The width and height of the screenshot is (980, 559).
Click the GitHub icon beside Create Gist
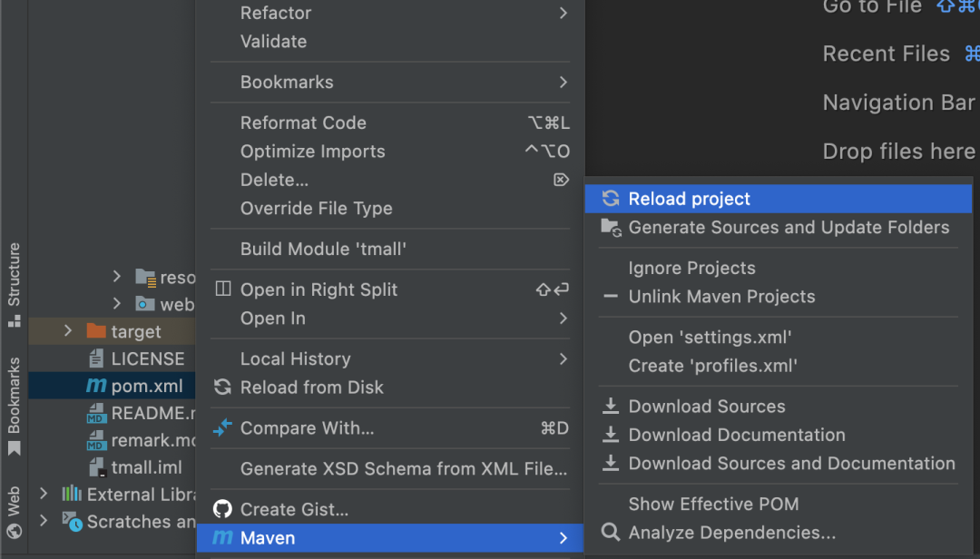222,509
